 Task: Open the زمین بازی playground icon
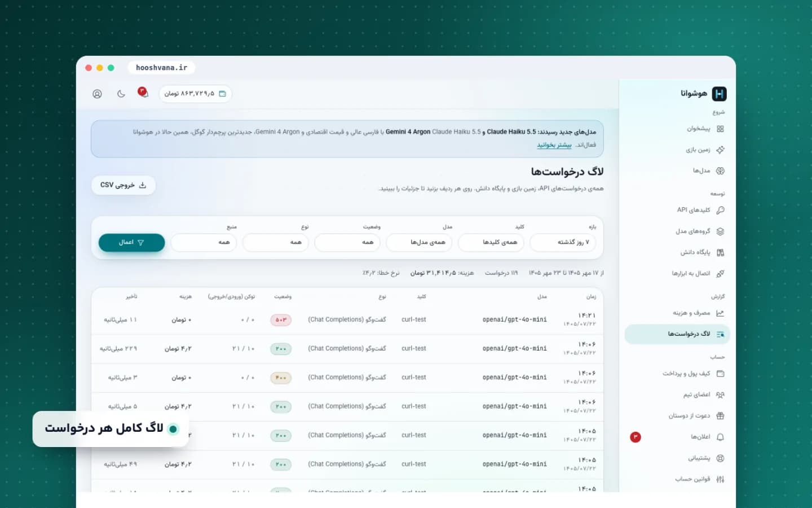pos(720,150)
